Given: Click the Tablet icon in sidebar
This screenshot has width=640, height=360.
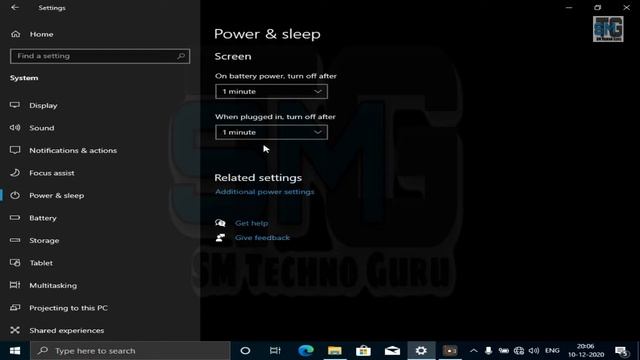Looking at the screenshot, I should (15, 262).
